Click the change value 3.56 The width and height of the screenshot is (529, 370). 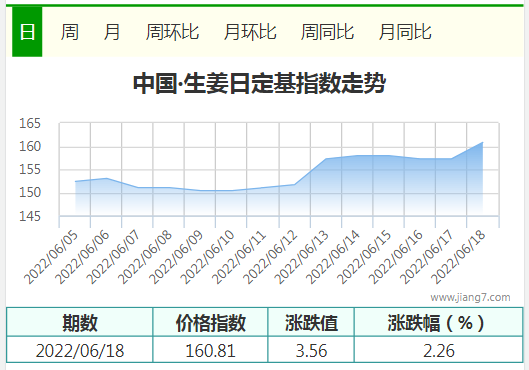point(311,350)
